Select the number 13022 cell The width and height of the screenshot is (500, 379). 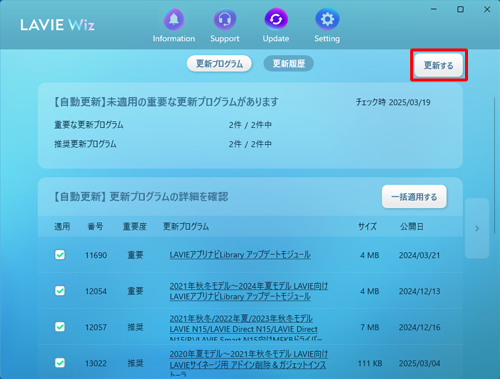pyautogui.click(x=96, y=363)
